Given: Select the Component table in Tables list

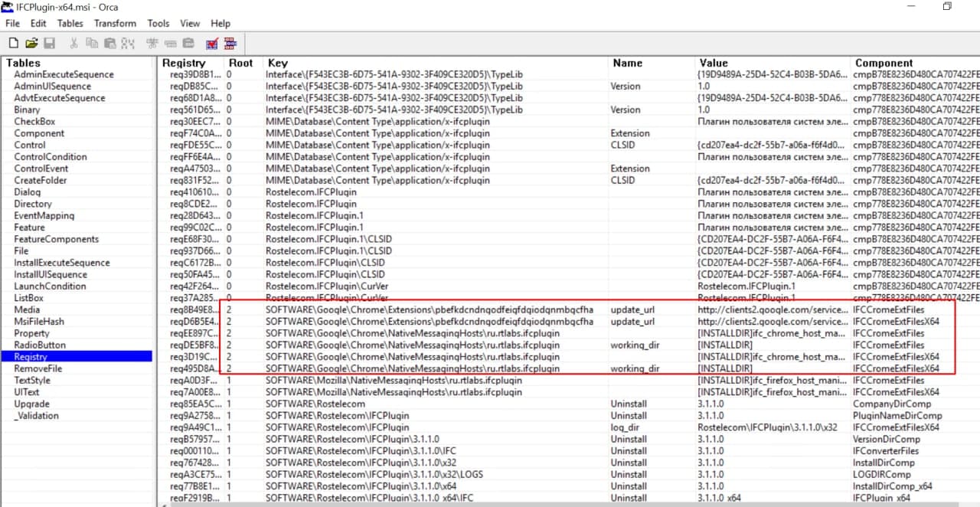Looking at the screenshot, I should pyautogui.click(x=39, y=133).
